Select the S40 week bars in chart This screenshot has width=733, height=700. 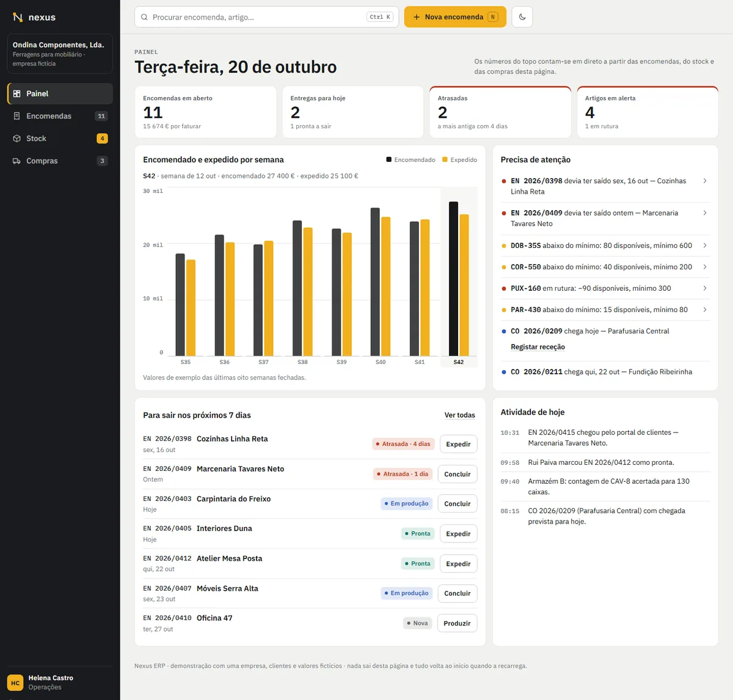381,282
